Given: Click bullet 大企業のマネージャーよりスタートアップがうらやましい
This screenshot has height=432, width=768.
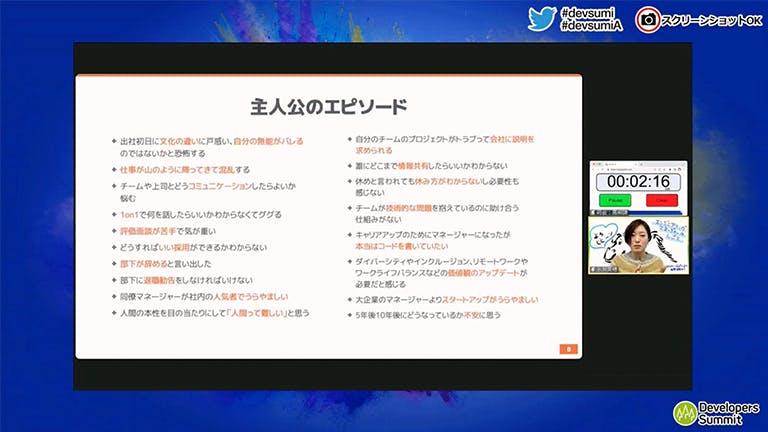Looking at the screenshot, I should (447, 300).
